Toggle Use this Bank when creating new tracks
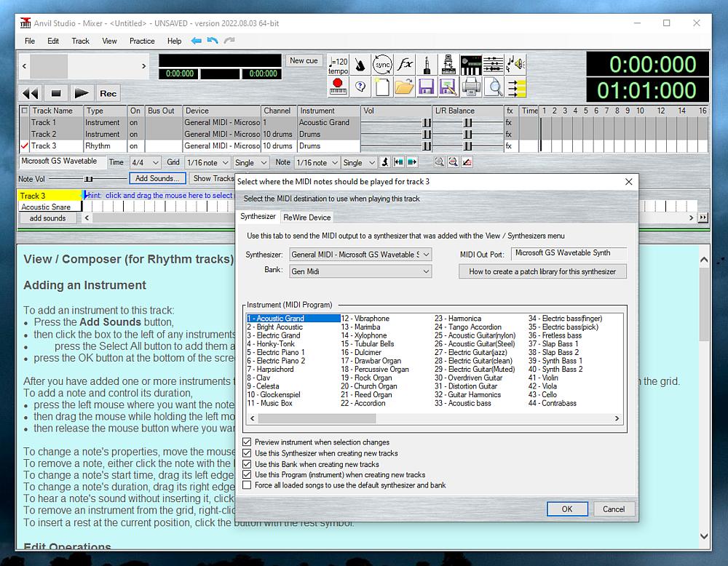Image resolution: width=728 pixels, height=566 pixels. coord(247,464)
